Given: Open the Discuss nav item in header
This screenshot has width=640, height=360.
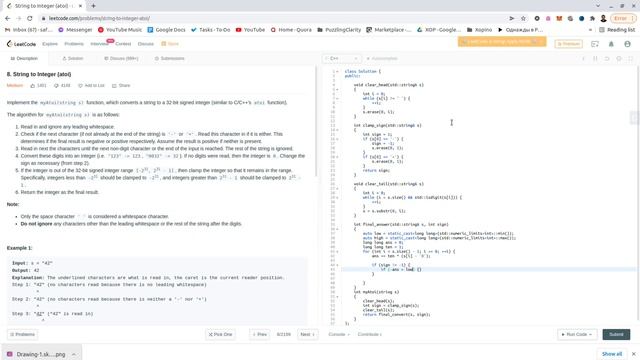Looking at the screenshot, I should pyautogui.click(x=146, y=44).
